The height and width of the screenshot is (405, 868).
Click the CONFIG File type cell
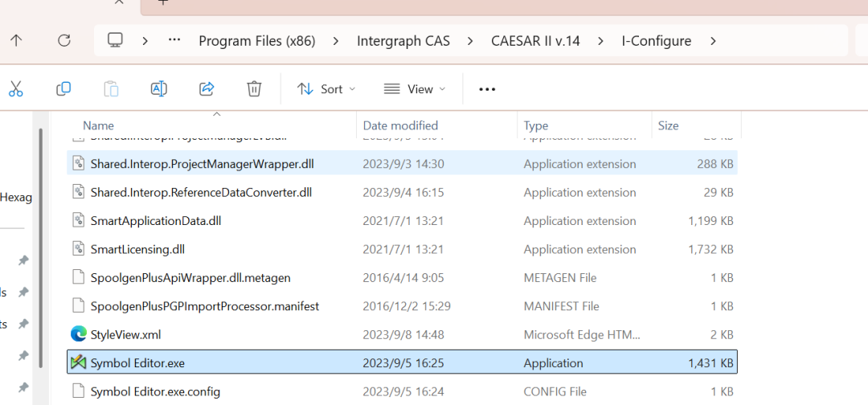[555, 391]
